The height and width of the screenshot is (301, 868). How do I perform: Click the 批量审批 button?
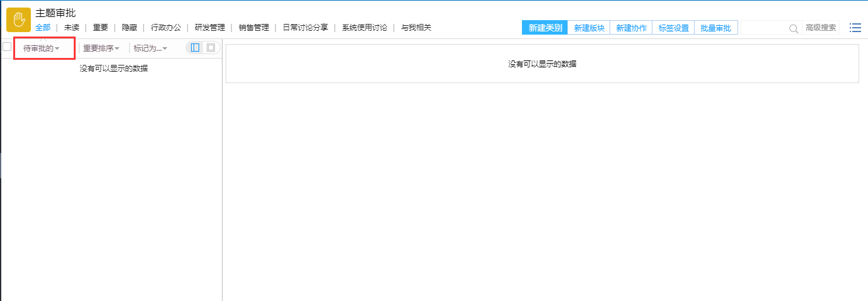point(715,28)
